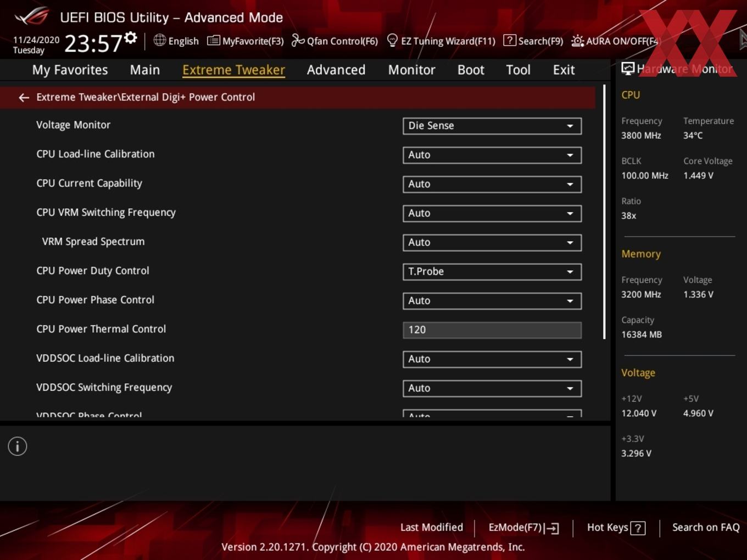Click the +12V reading 12.040 V
This screenshot has width=747, height=560.
coord(638,413)
